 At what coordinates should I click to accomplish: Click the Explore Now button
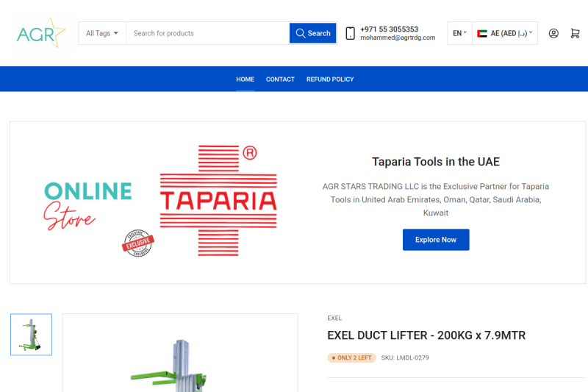[436, 240]
